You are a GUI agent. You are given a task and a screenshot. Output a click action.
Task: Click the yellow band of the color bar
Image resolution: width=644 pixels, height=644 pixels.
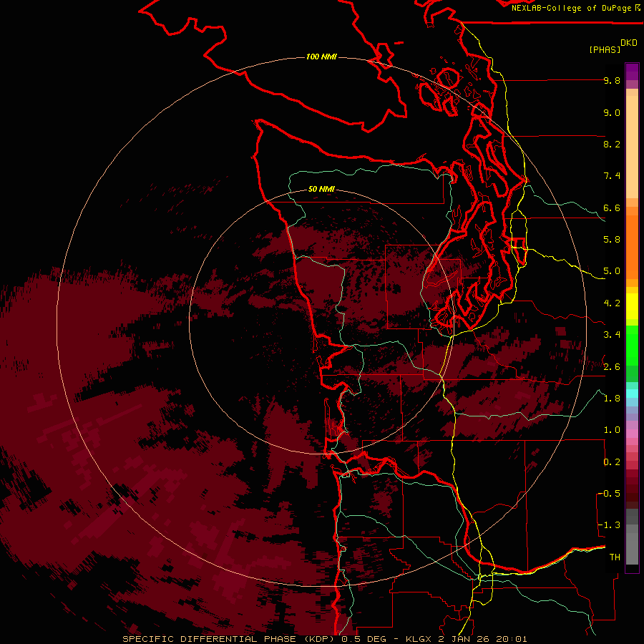point(632,306)
